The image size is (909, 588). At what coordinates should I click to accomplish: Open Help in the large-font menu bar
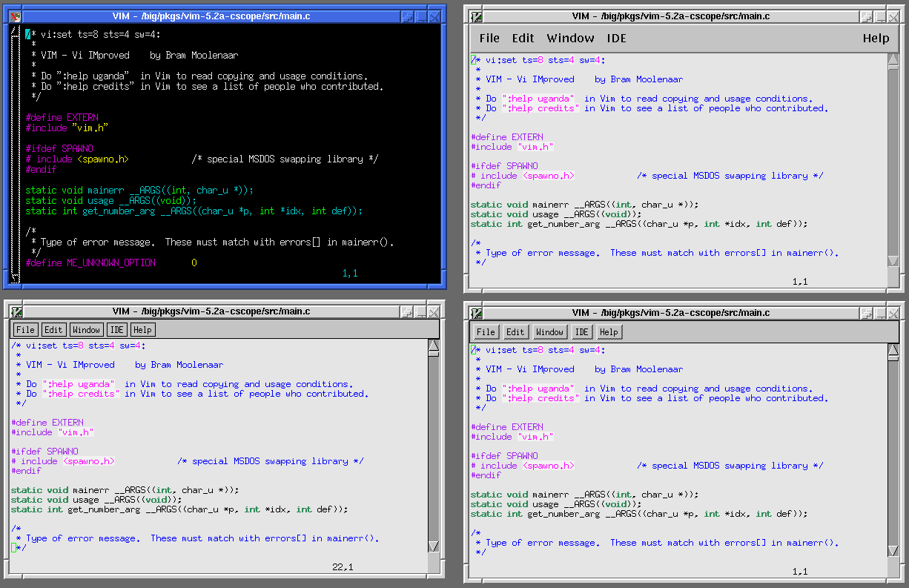tap(876, 39)
